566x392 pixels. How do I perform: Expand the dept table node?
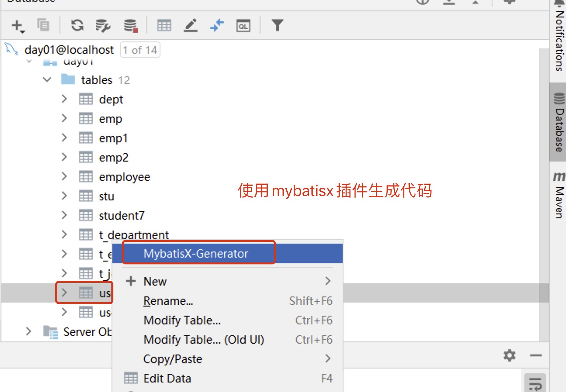(64, 99)
